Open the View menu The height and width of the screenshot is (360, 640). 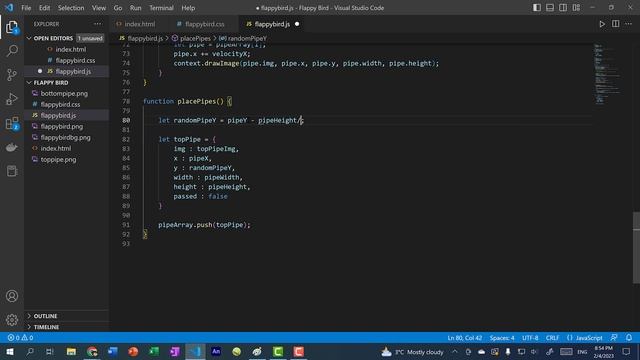click(x=99, y=8)
